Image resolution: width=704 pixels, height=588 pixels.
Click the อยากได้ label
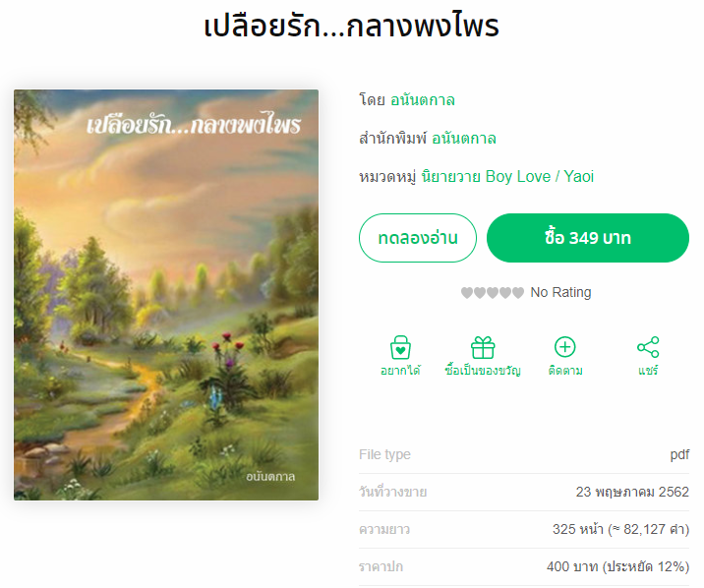400,371
